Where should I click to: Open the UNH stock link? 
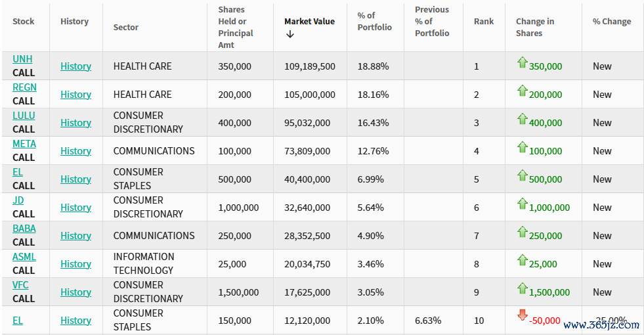coord(22,59)
